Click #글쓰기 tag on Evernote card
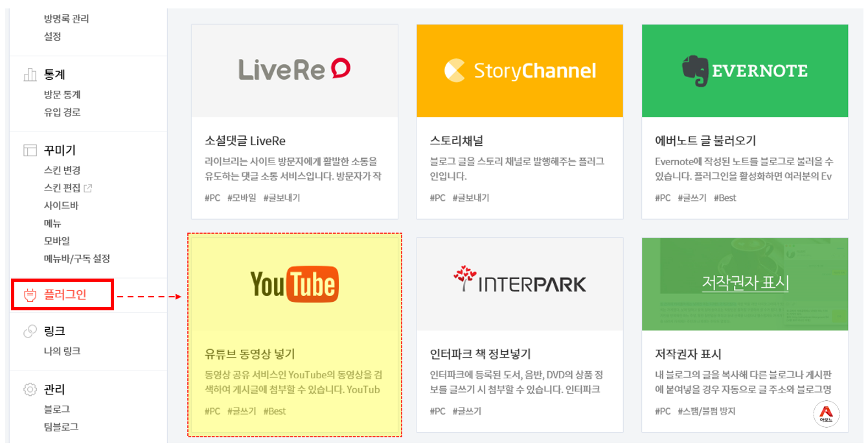Image resolution: width=868 pixels, height=447 pixels. click(x=692, y=198)
